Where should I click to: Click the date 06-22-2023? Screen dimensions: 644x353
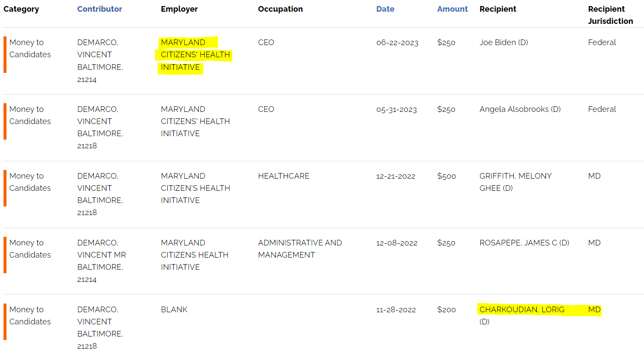pos(397,42)
